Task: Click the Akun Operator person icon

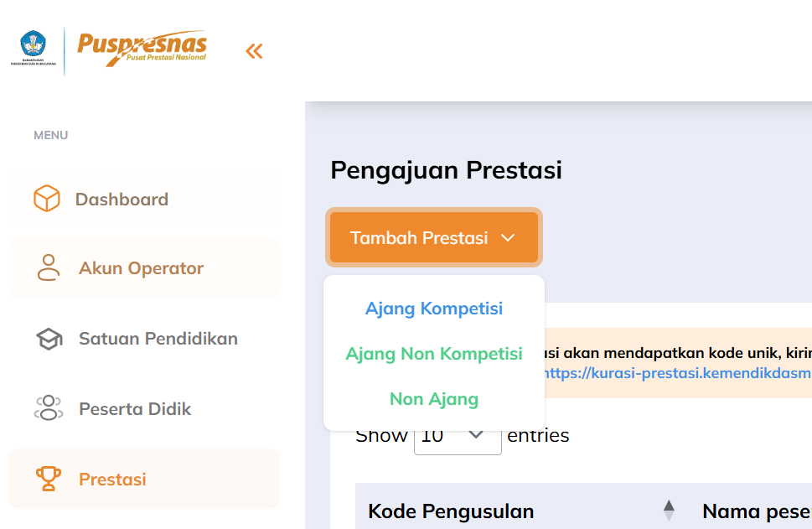Action: coord(49,268)
